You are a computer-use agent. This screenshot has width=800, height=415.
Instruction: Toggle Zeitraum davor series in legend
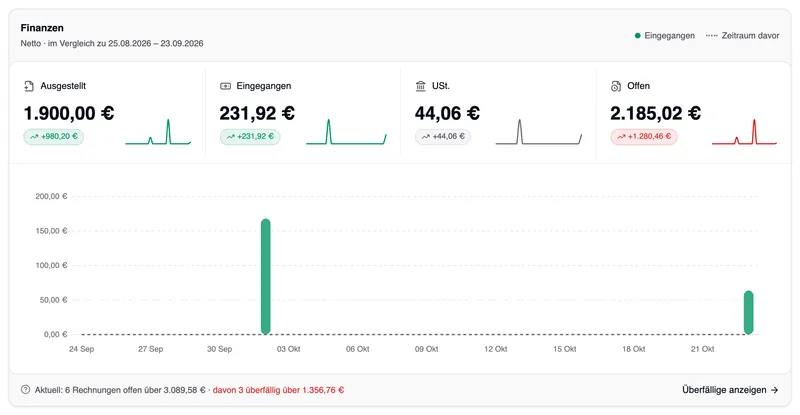point(742,36)
